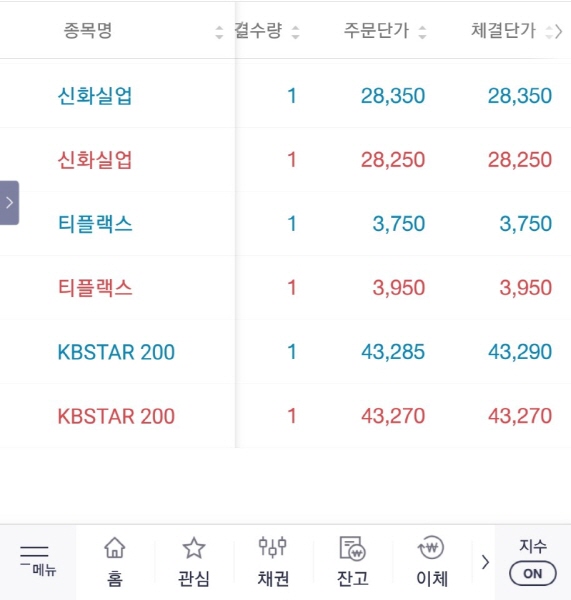
Task: Toggle the 지수 ON switch
Action: [532, 573]
